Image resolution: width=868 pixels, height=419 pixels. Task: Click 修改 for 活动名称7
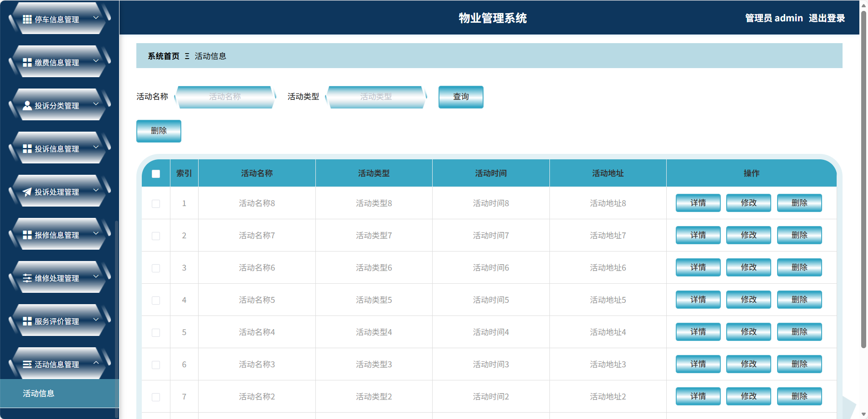(748, 235)
